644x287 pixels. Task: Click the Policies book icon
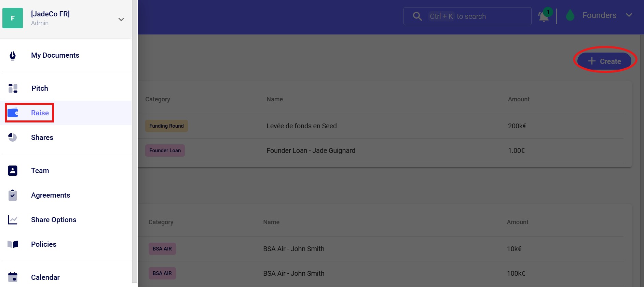coord(13,244)
